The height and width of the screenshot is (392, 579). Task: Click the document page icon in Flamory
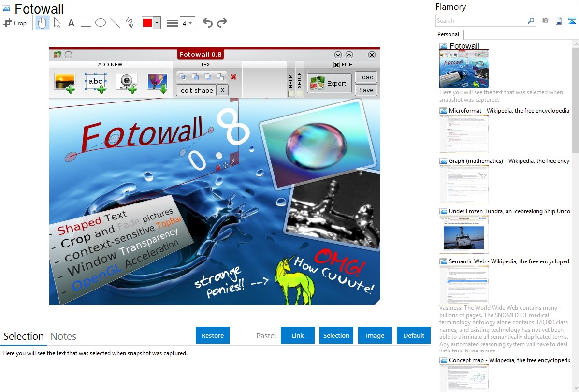click(x=559, y=21)
